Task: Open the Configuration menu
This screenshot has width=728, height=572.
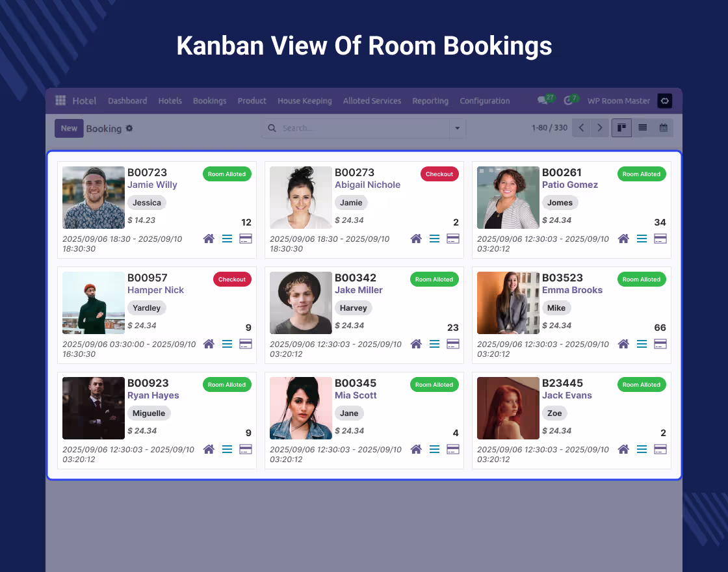Action: point(485,101)
